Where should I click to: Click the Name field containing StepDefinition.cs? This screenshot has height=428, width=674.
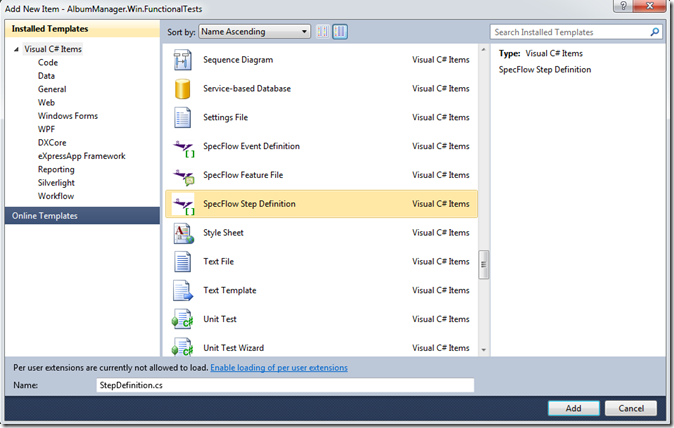(x=285, y=385)
